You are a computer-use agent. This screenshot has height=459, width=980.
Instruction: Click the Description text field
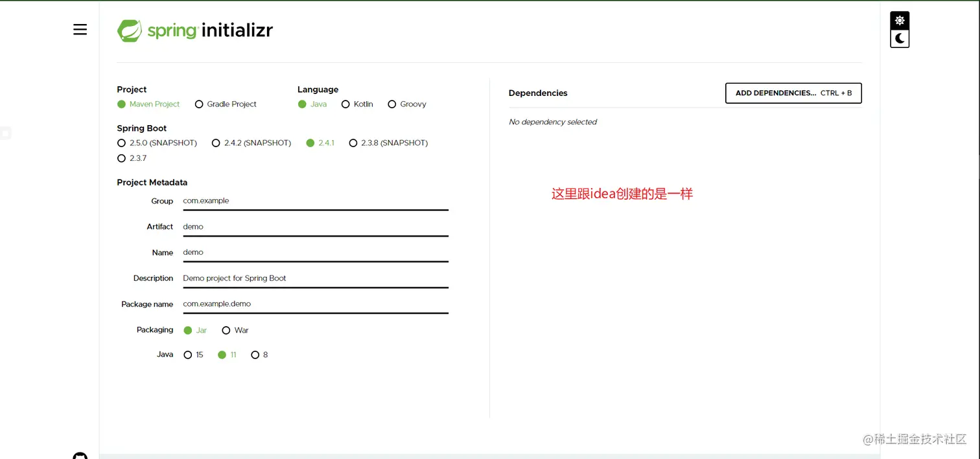[x=316, y=278]
